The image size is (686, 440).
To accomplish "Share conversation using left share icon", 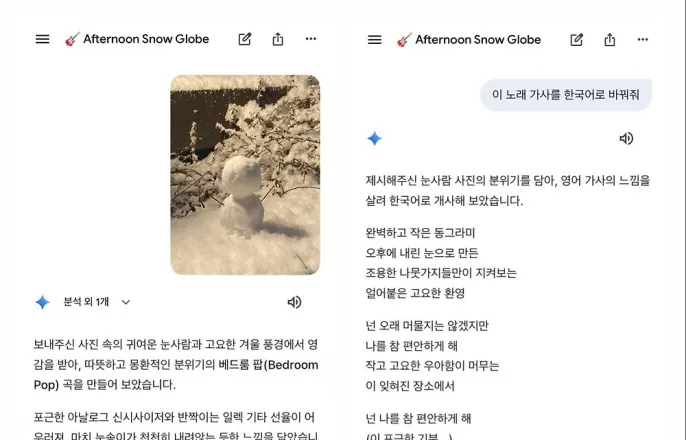I will click(278, 39).
